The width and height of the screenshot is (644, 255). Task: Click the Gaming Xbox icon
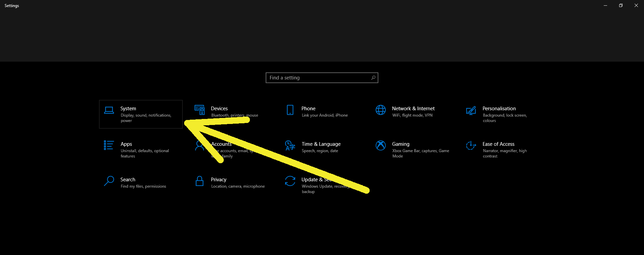(381, 145)
